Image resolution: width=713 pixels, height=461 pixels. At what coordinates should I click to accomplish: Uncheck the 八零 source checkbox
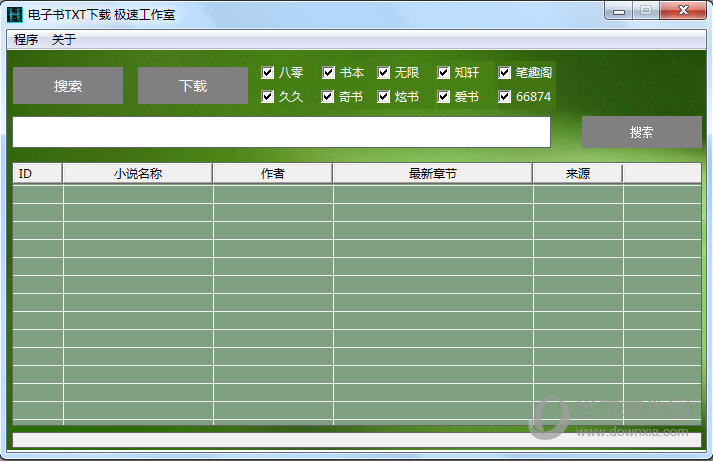tap(268, 72)
